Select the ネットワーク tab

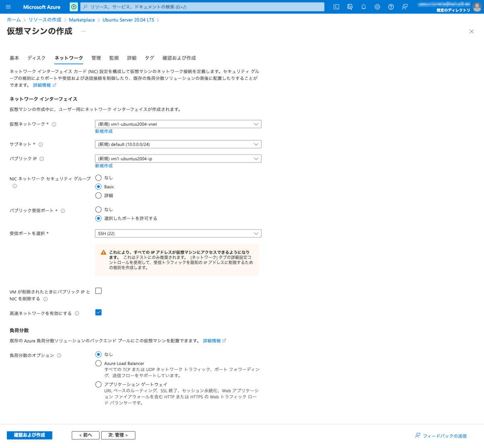click(x=69, y=58)
